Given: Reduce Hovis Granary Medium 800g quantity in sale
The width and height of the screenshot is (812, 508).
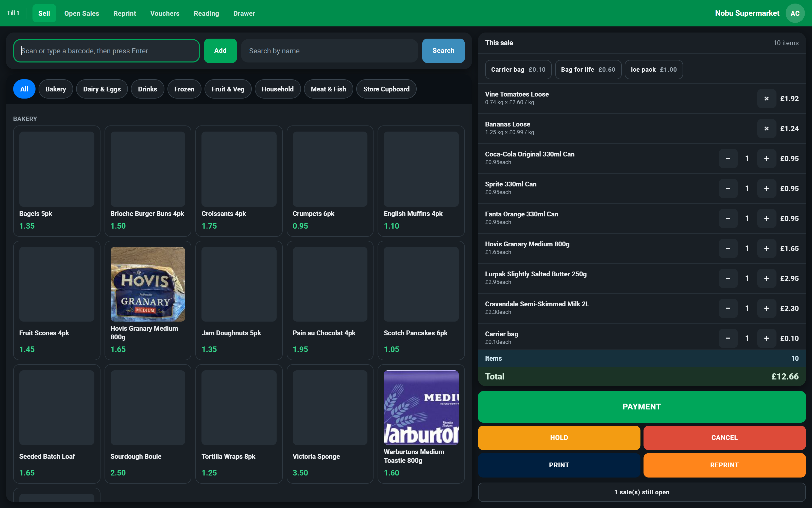Looking at the screenshot, I should pos(728,248).
